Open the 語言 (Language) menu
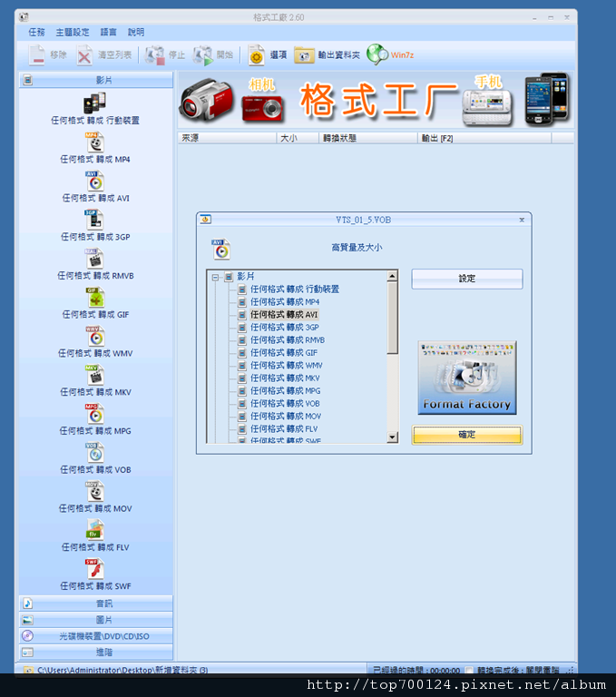Image resolution: width=616 pixels, height=697 pixels. (x=109, y=32)
